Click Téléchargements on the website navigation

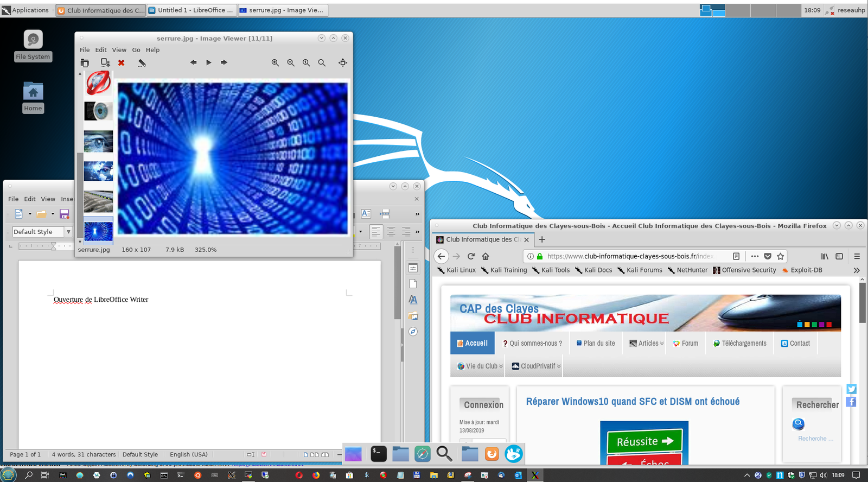coord(740,343)
